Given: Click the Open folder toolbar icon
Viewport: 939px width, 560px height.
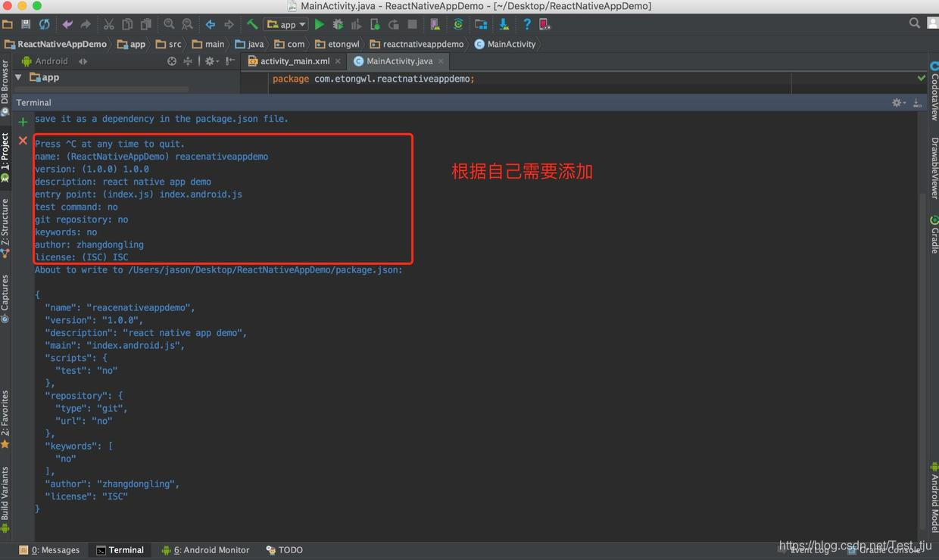Looking at the screenshot, I should 8,24.
